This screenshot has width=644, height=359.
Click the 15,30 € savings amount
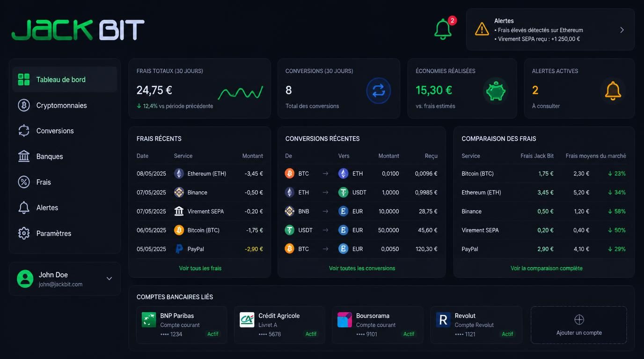click(434, 90)
